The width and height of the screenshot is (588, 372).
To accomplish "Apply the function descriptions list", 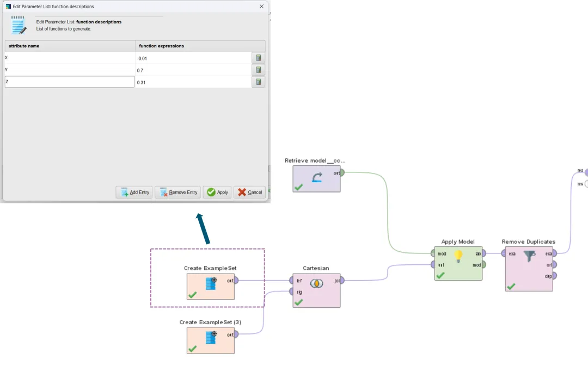I will (x=217, y=193).
